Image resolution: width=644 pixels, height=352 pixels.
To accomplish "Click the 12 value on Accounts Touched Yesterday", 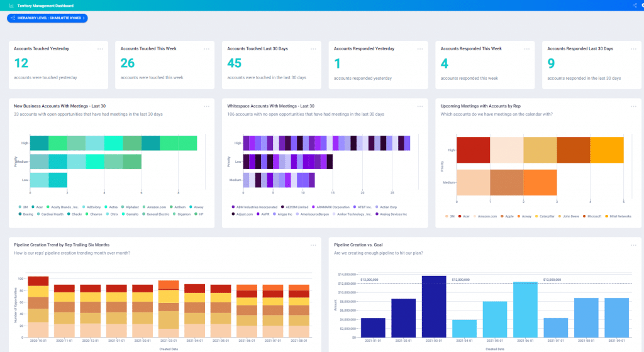I will (x=21, y=63).
